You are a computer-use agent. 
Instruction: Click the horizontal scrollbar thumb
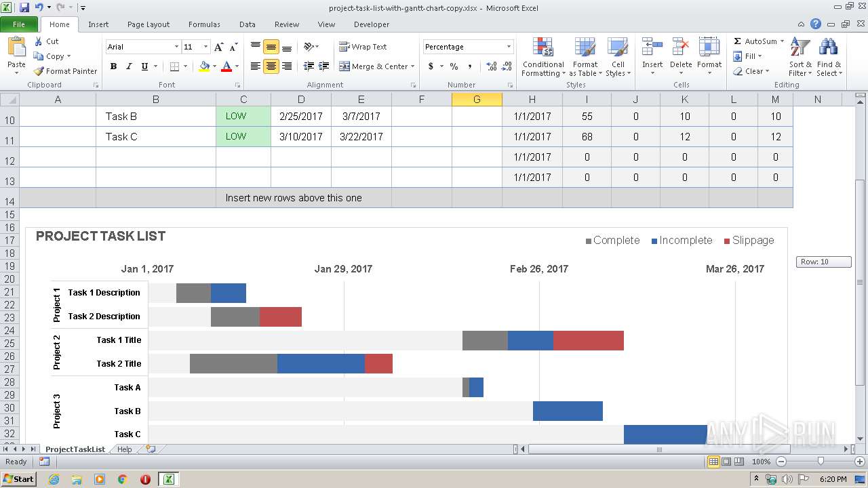tap(659, 449)
